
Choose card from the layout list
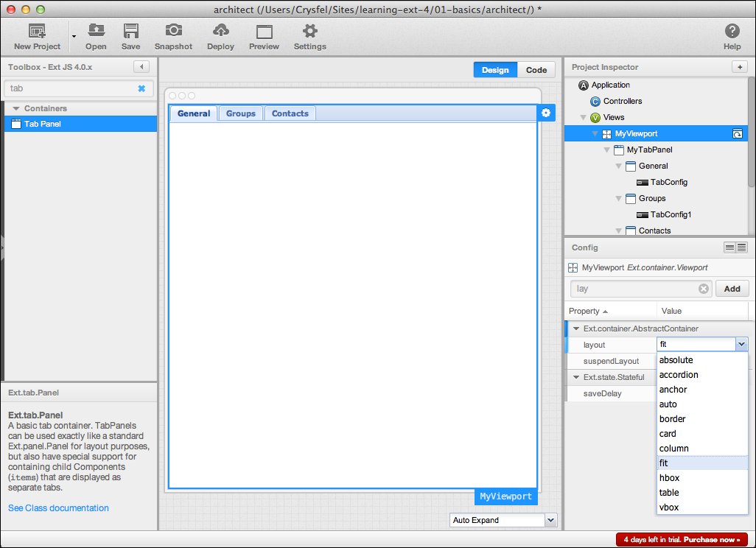[x=702, y=434]
